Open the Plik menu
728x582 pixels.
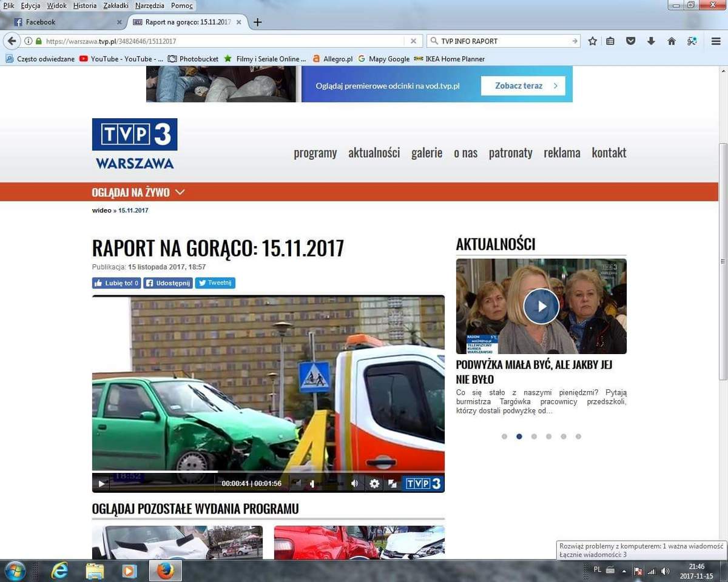(8, 5)
